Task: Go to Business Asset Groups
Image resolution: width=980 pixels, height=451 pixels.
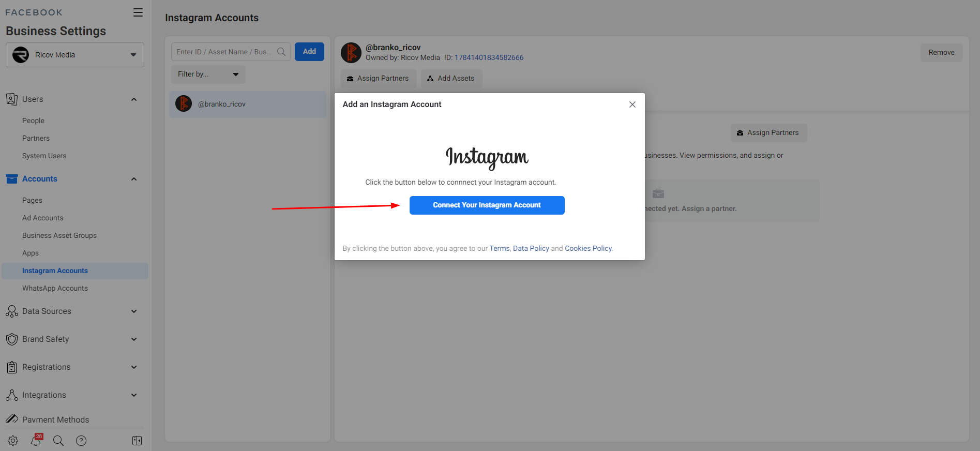Action: coord(59,235)
